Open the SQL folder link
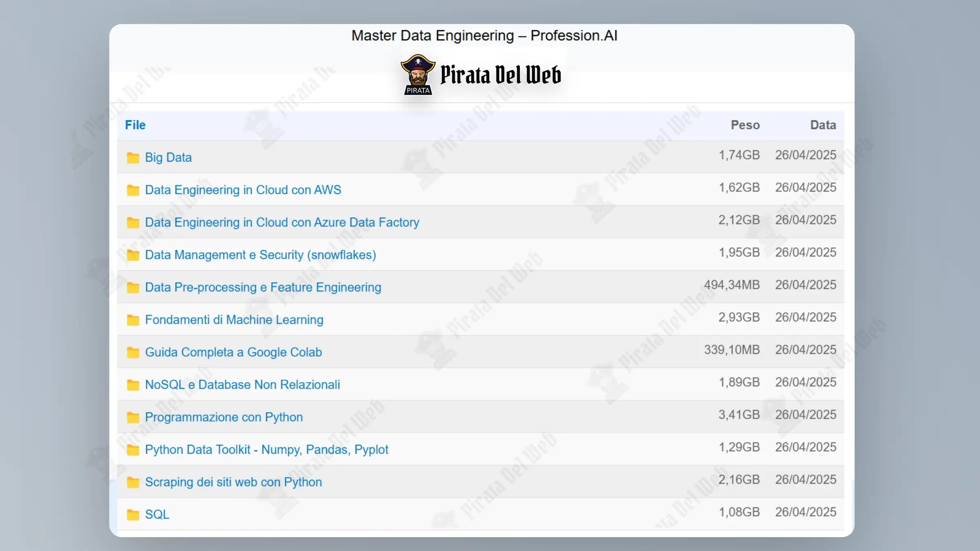The image size is (980, 551). point(157,514)
